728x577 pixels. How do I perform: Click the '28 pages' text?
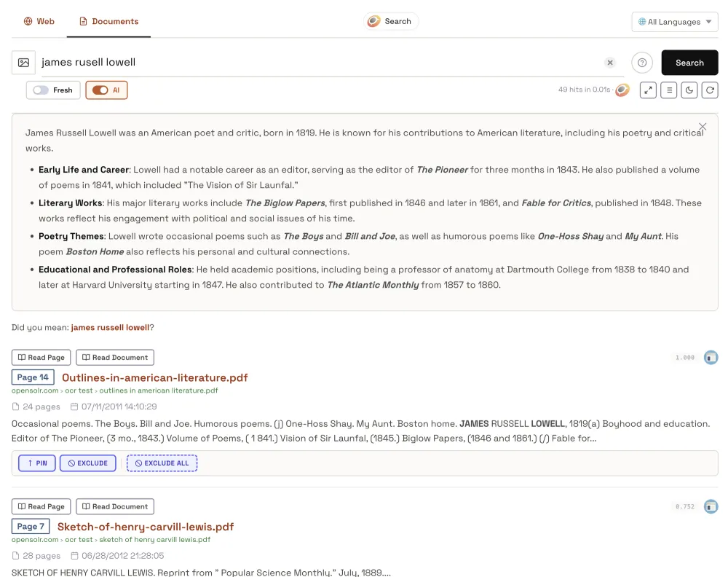pos(41,556)
